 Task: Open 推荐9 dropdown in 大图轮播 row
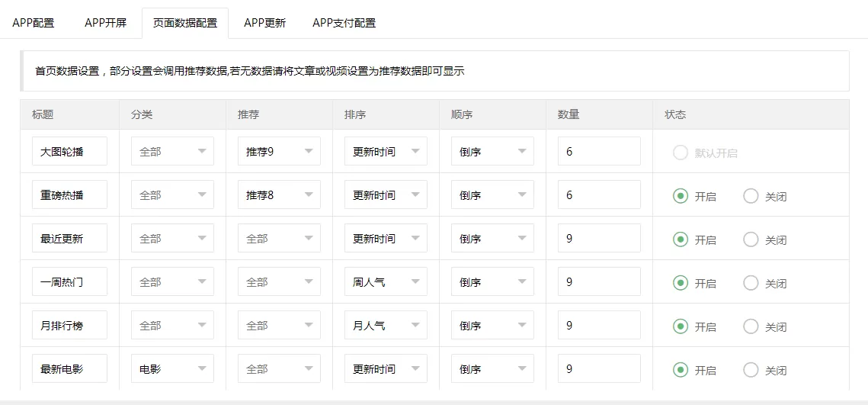pyautogui.click(x=279, y=152)
